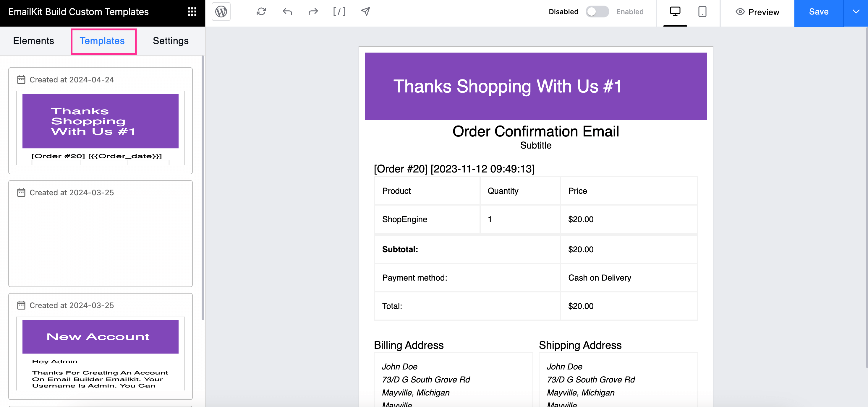Click Preview to preview template
Viewport: 868px width, 407px height.
pyautogui.click(x=758, y=11)
